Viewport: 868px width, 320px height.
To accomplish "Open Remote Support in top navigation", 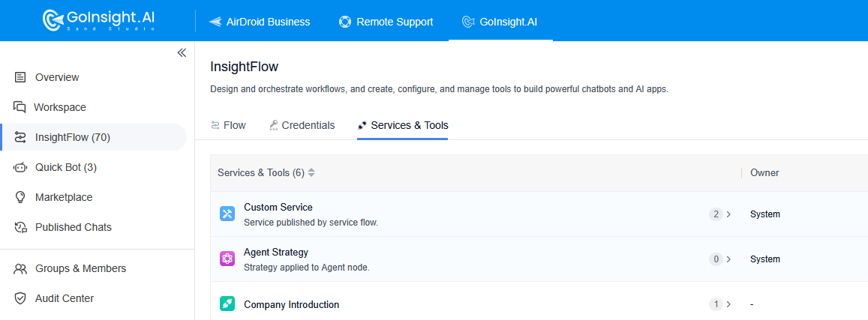I will tap(386, 22).
